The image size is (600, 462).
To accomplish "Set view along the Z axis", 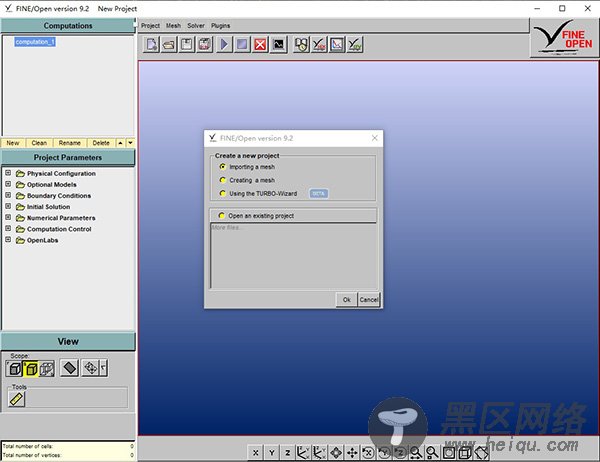I will 288,453.
